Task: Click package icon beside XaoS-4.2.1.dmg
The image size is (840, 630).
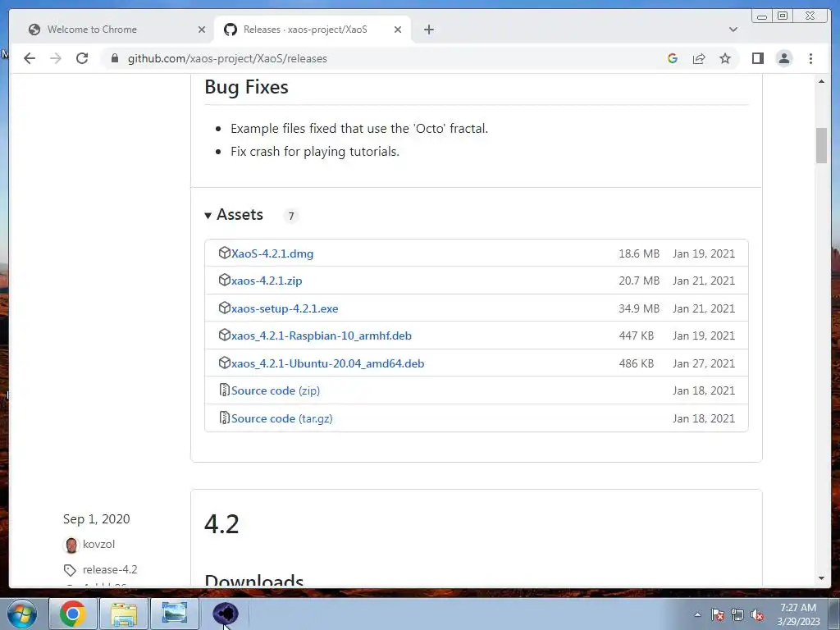Action: 225,253
